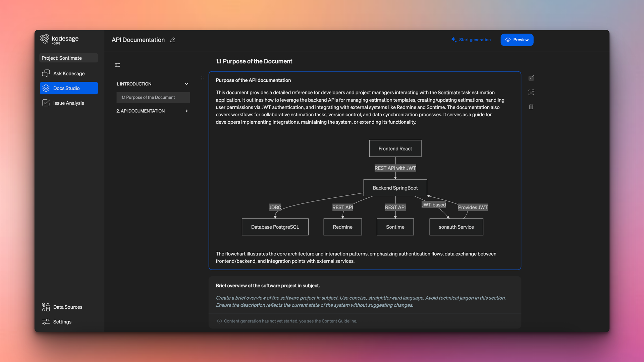
Task: Delete the section with the trash icon
Action: coord(531,107)
